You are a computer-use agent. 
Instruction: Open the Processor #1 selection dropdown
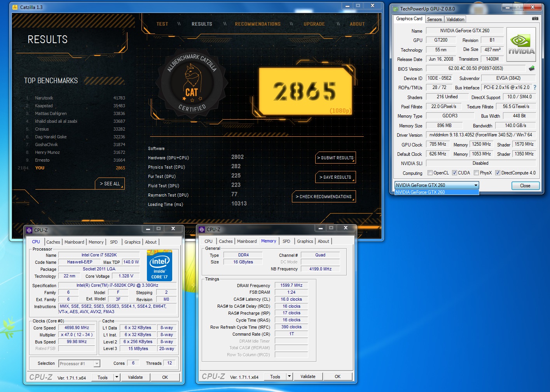(79, 364)
